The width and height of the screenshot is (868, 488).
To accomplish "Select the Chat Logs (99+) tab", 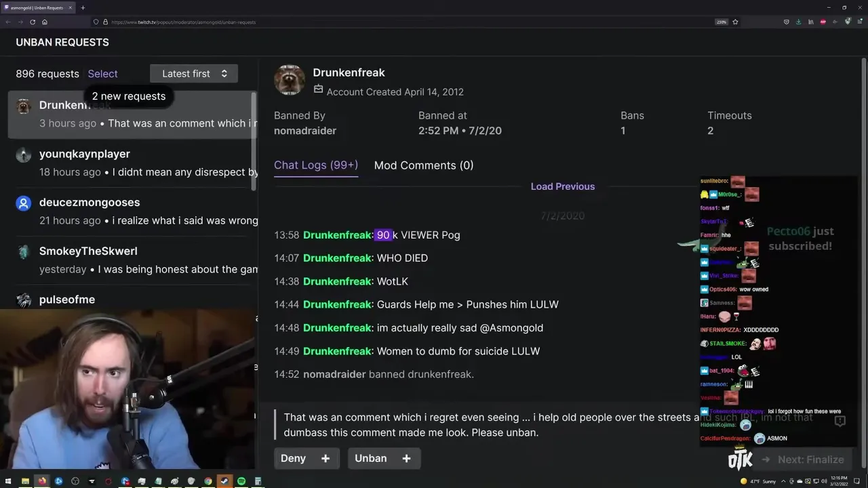I will [316, 165].
